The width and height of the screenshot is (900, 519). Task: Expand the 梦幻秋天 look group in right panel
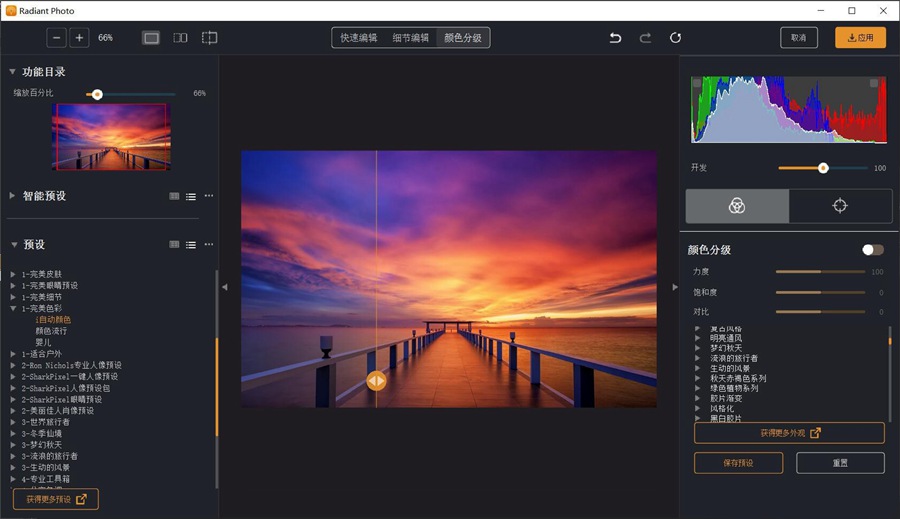[697, 348]
